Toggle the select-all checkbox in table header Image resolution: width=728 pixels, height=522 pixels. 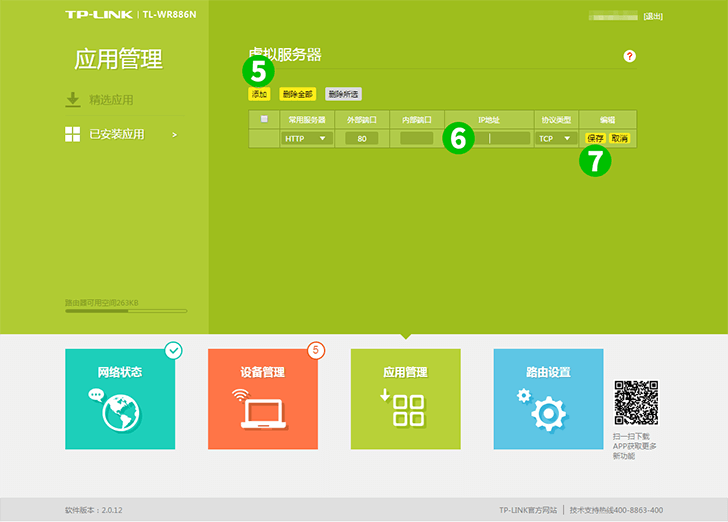click(264, 119)
